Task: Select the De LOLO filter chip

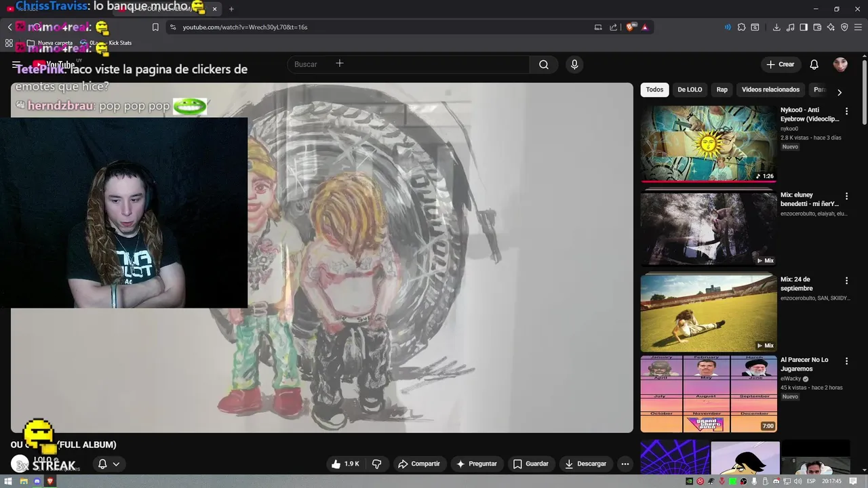Action: (690, 89)
